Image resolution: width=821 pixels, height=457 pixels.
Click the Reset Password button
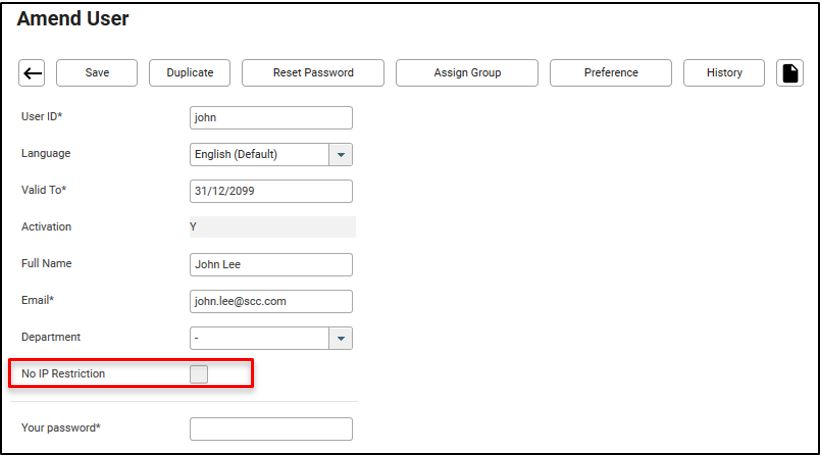point(313,73)
